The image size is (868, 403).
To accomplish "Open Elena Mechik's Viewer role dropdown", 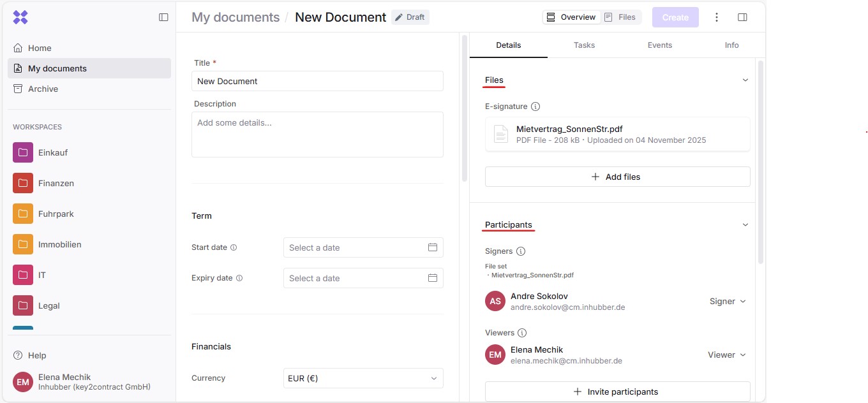I will [x=726, y=355].
